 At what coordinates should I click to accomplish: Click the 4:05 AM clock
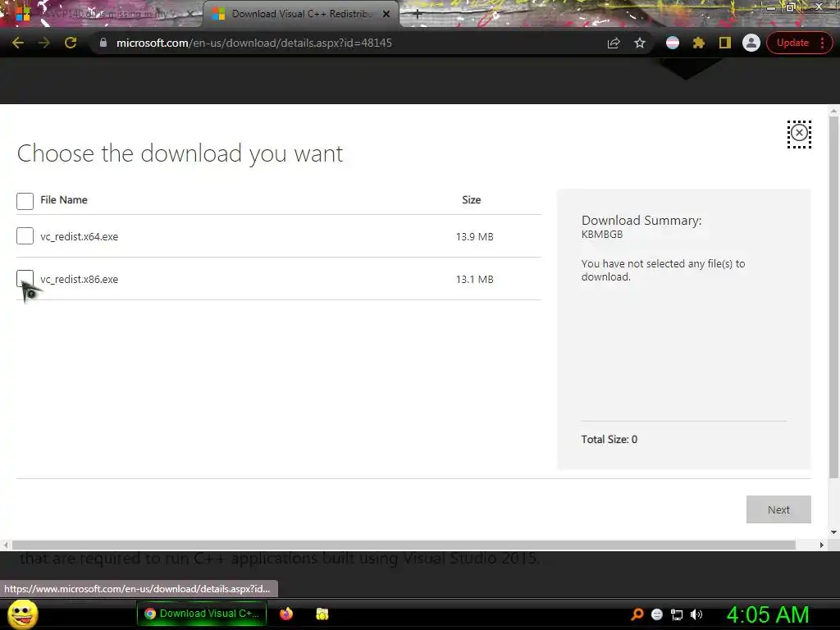(x=768, y=614)
